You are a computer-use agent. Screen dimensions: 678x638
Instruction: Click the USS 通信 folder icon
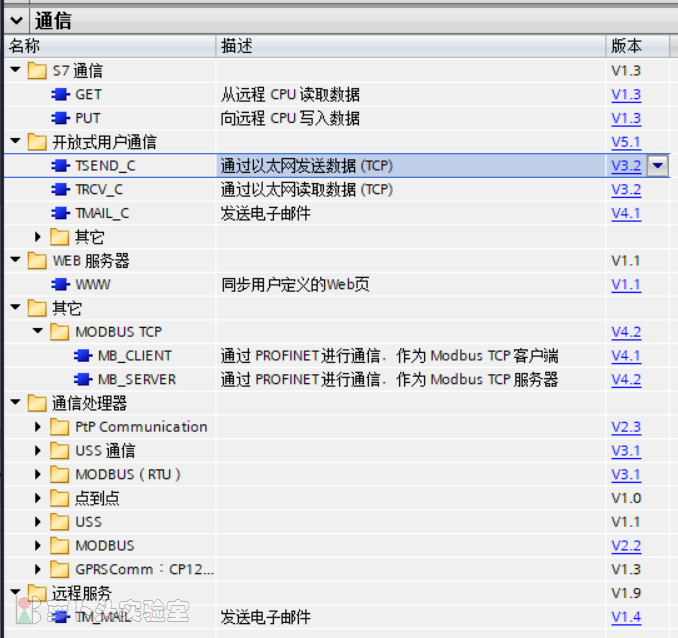[60, 451]
